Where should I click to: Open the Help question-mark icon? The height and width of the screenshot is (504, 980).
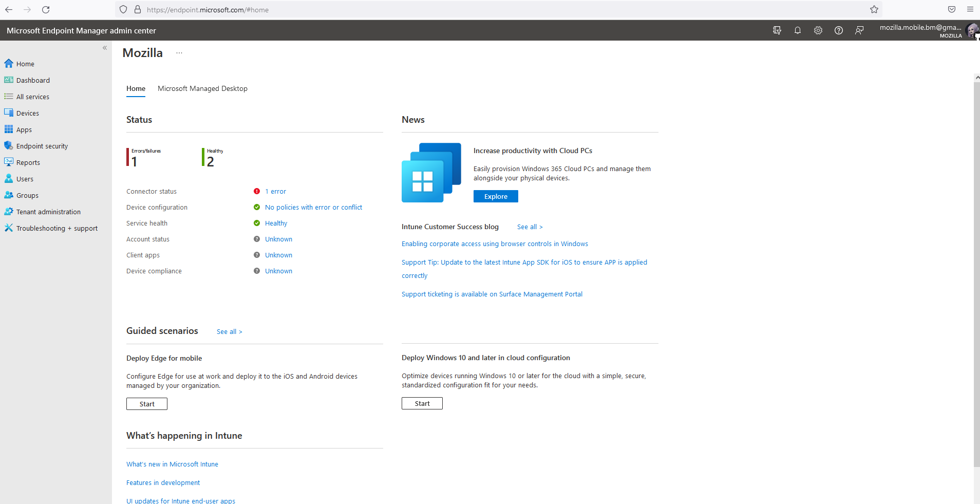839,30
